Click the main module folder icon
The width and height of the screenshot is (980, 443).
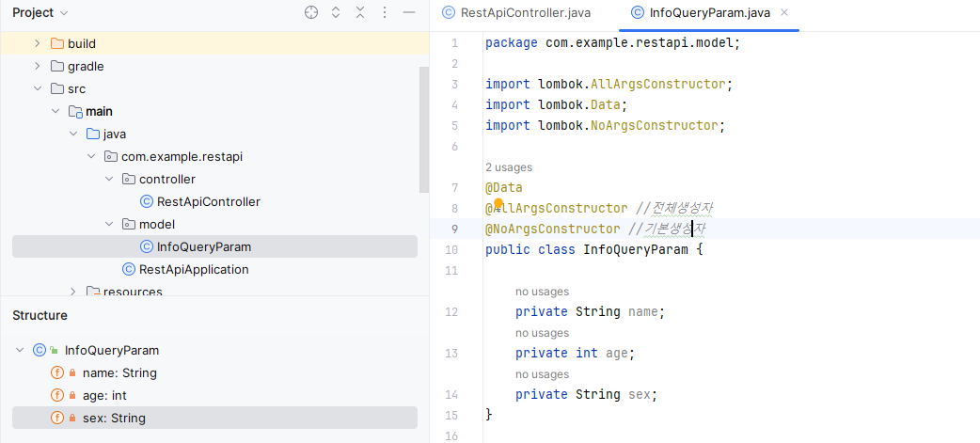75,112
